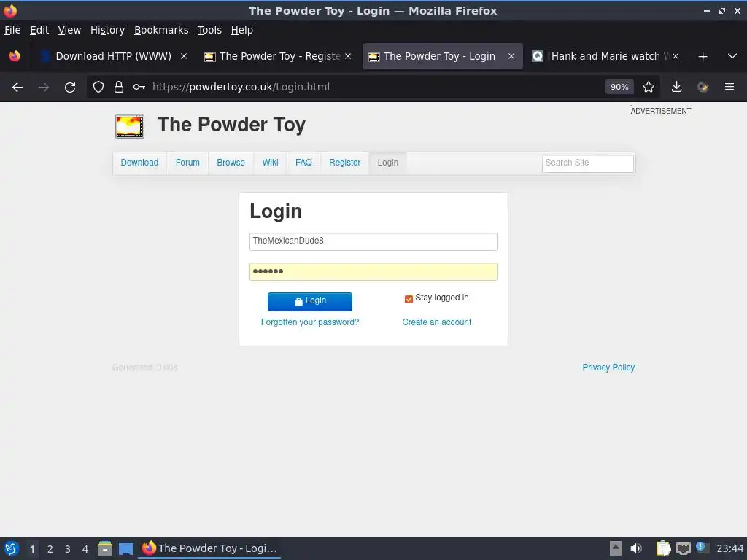
Task: Open the clipboard manager tray icon
Action: click(663, 548)
